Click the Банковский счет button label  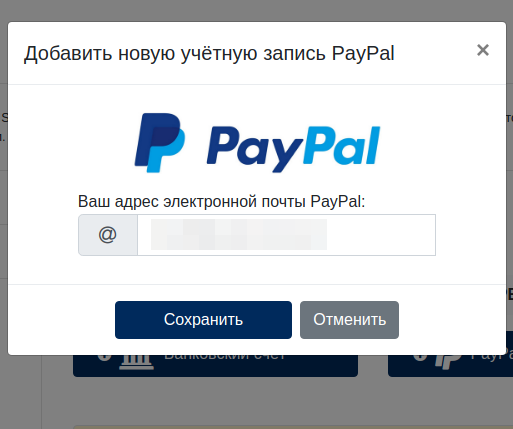pos(225,358)
